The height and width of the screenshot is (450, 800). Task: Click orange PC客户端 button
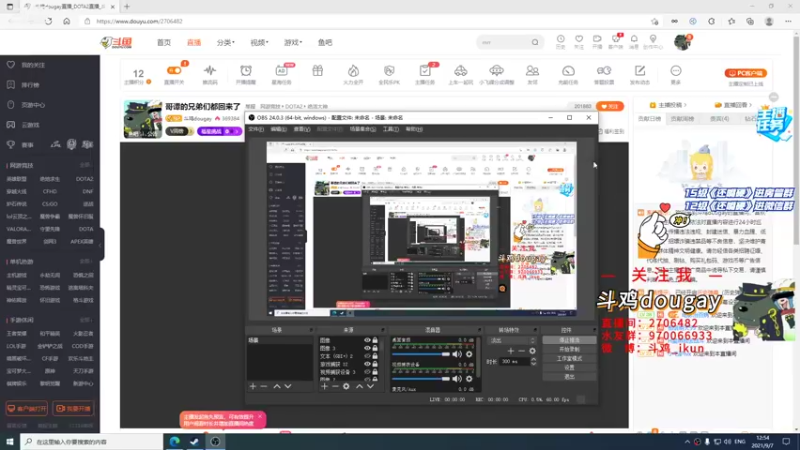[745, 73]
